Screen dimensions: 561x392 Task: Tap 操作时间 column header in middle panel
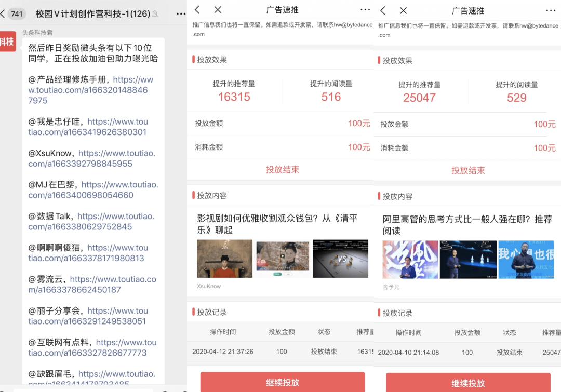pyautogui.click(x=223, y=332)
